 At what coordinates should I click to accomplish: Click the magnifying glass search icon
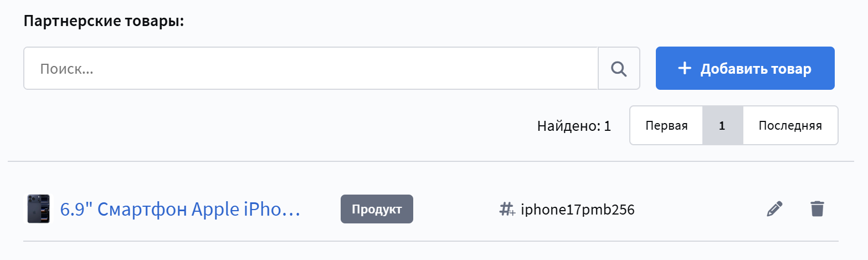tap(619, 68)
